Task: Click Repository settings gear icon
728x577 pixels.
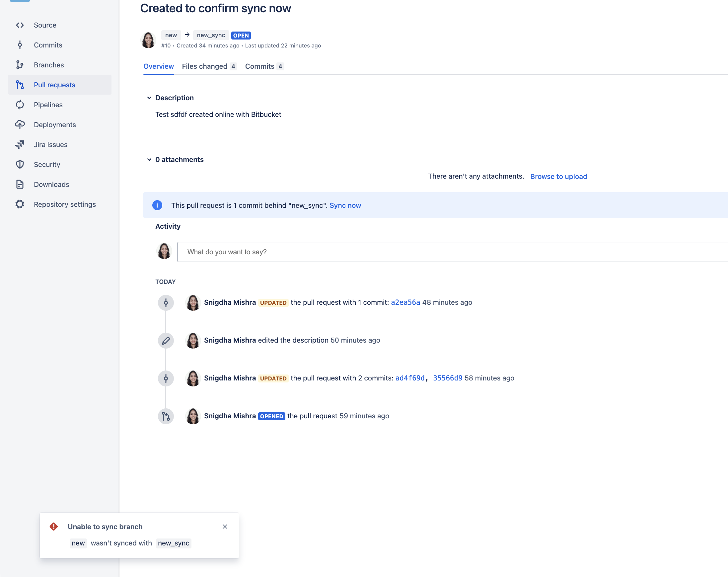Action: 20,205
